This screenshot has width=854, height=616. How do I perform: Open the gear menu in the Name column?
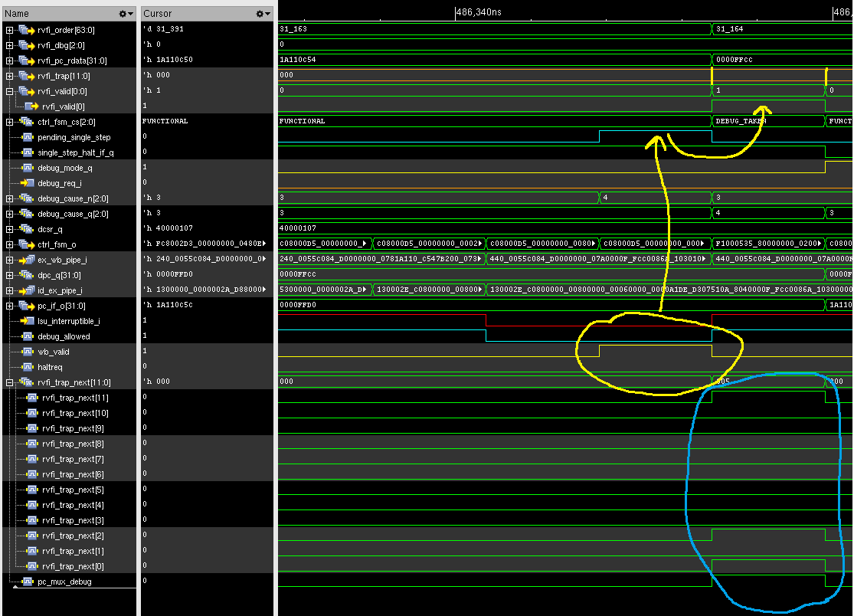pyautogui.click(x=123, y=13)
